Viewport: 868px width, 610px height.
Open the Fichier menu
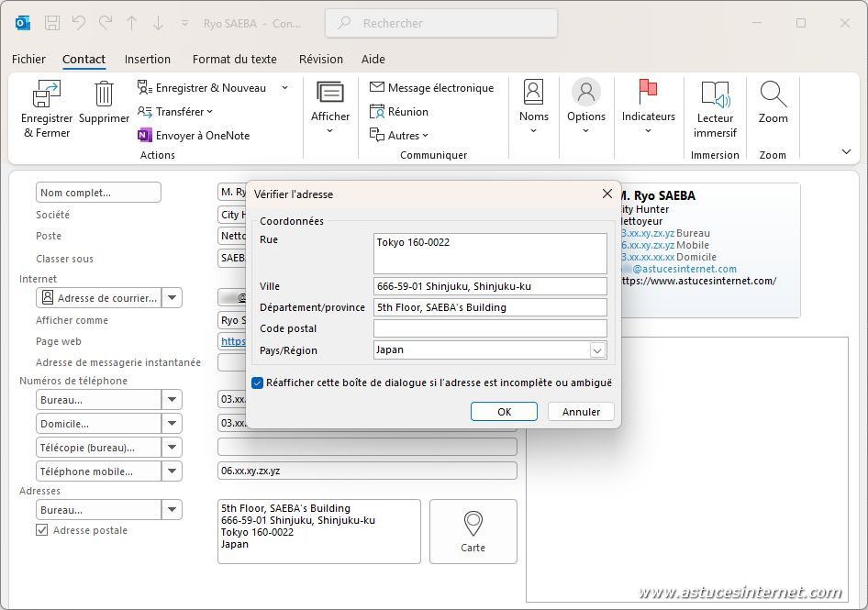28,59
